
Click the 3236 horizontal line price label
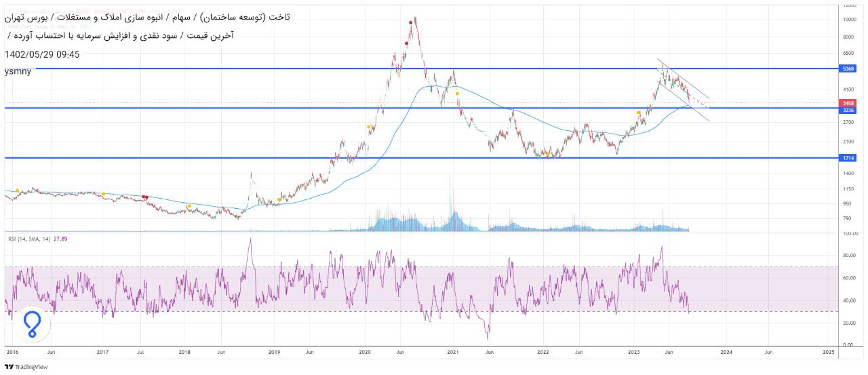point(847,109)
